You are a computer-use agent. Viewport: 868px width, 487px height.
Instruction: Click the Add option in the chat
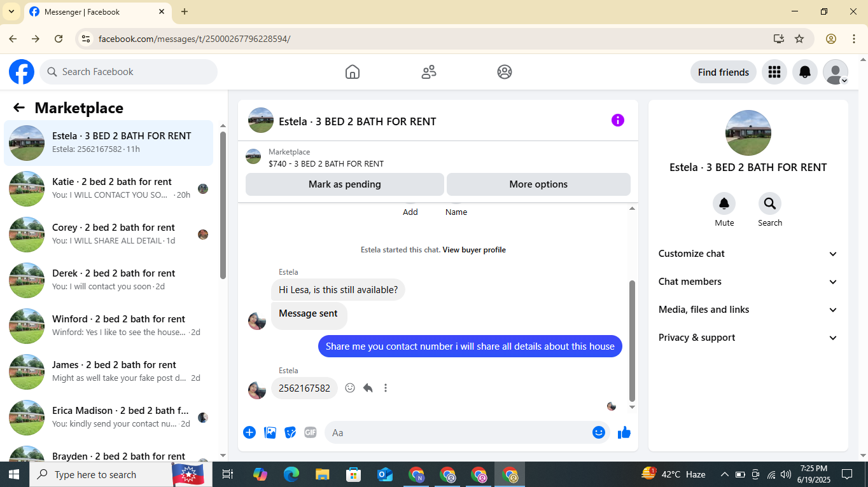coord(410,212)
